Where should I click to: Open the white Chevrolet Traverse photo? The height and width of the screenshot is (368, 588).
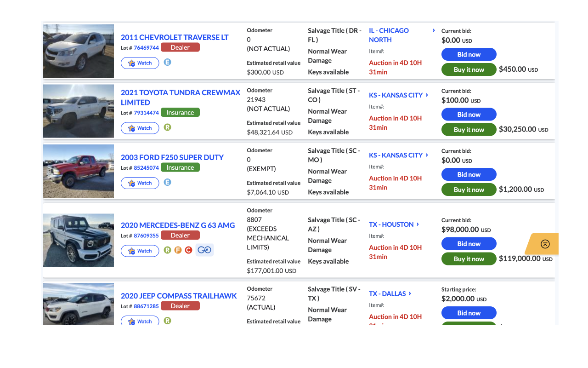pyautogui.click(x=78, y=51)
